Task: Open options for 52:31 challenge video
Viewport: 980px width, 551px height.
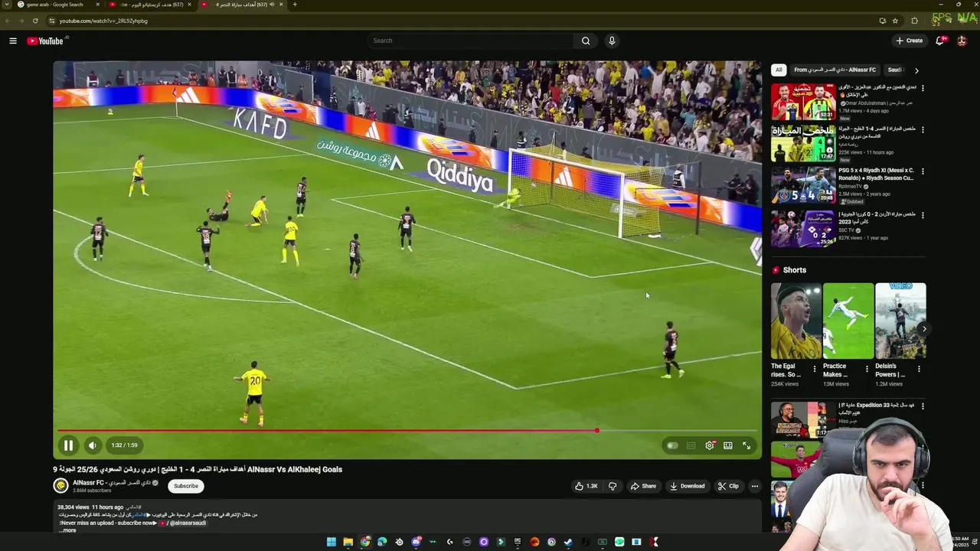Action: 923,88
